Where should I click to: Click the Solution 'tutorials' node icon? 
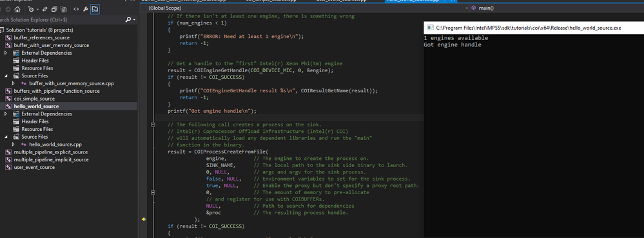tap(2, 30)
